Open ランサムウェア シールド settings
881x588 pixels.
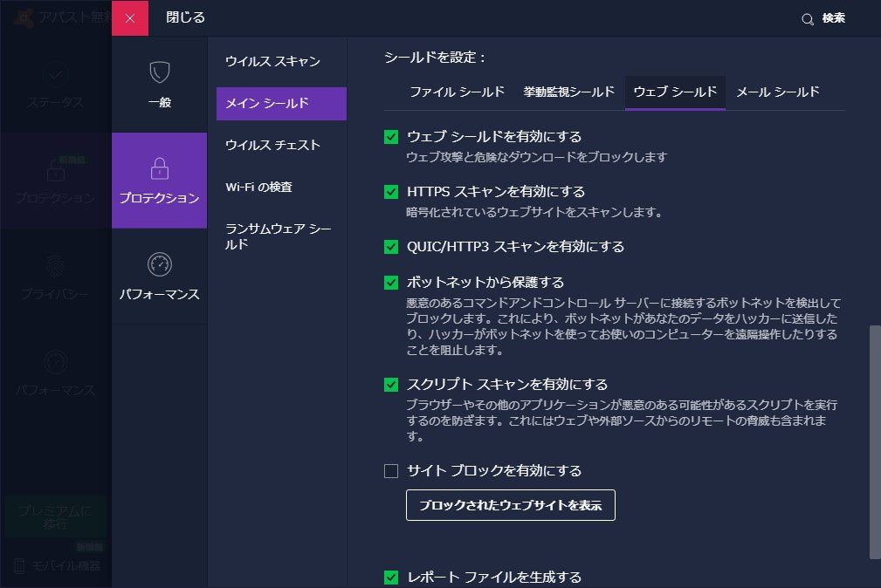coord(280,236)
